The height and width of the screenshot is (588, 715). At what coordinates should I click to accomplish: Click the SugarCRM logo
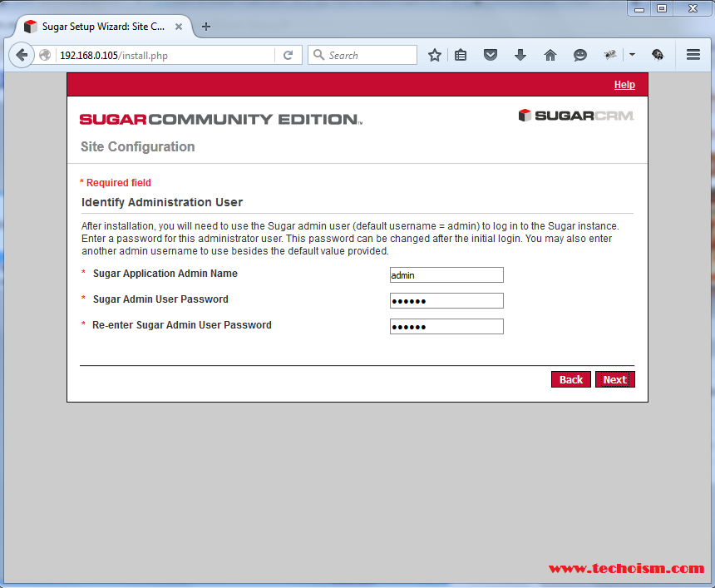[x=576, y=116]
